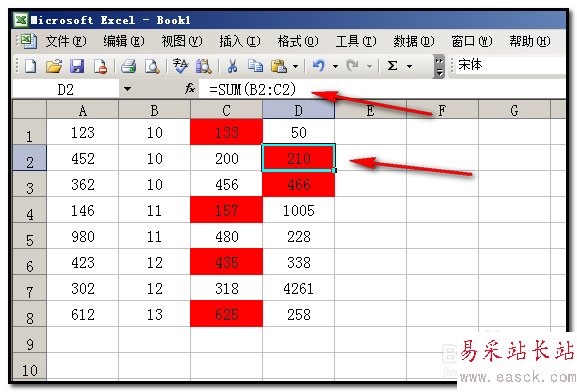Run the Spelling check icon
577x392 pixels.
click(180, 67)
